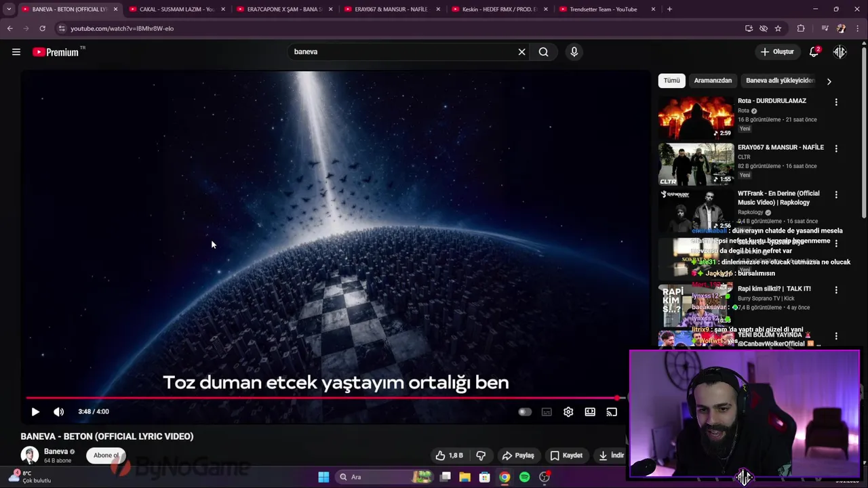
Task: Open the Chrome profile avatar
Action: pyautogui.click(x=842, y=28)
